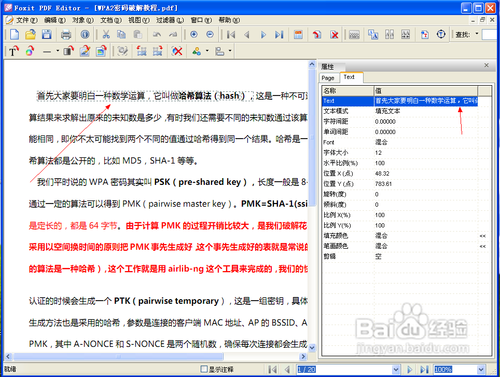The height and width of the screenshot is (377, 500).
Task: Open the 视图 menu
Action: click(x=139, y=20)
